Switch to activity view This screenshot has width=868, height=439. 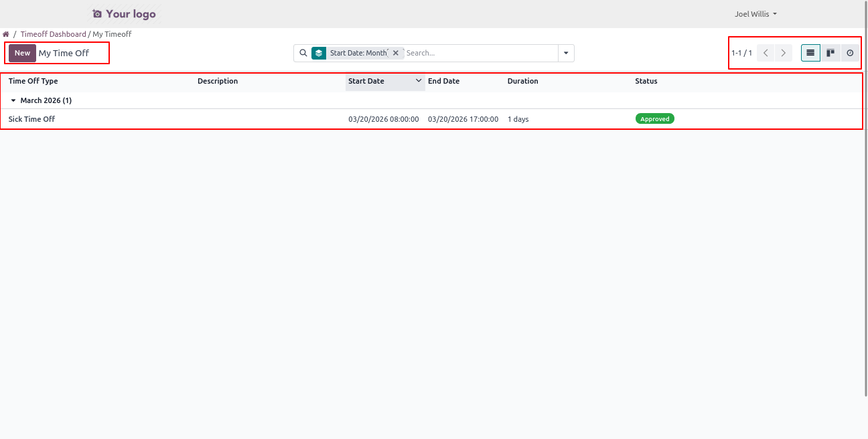click(850, 53)
